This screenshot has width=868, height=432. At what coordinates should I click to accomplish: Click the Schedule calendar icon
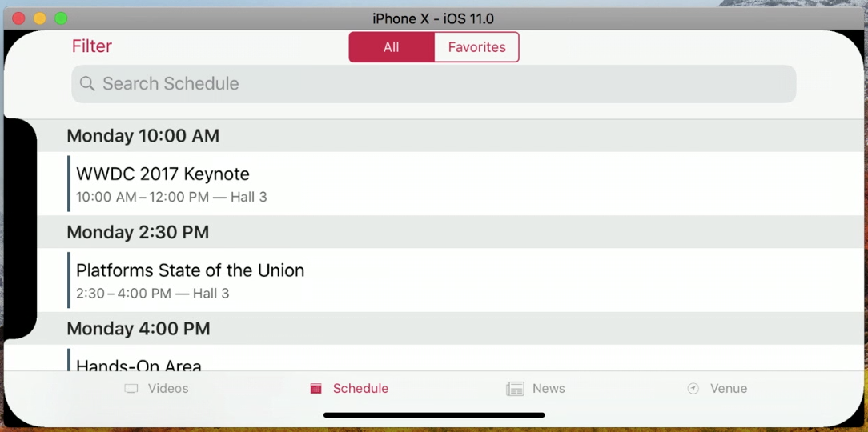point(316,389)
